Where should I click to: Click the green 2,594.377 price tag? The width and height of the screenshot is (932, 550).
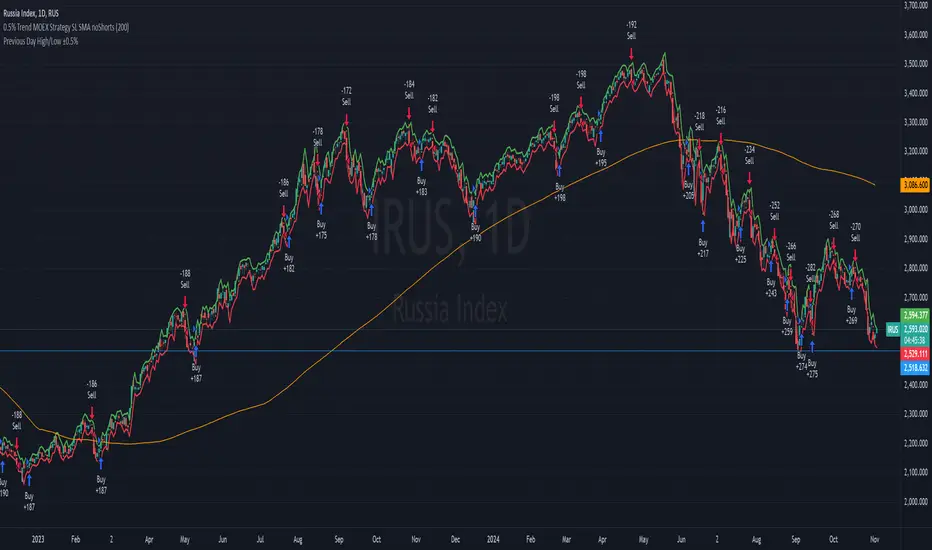[915, 315]
